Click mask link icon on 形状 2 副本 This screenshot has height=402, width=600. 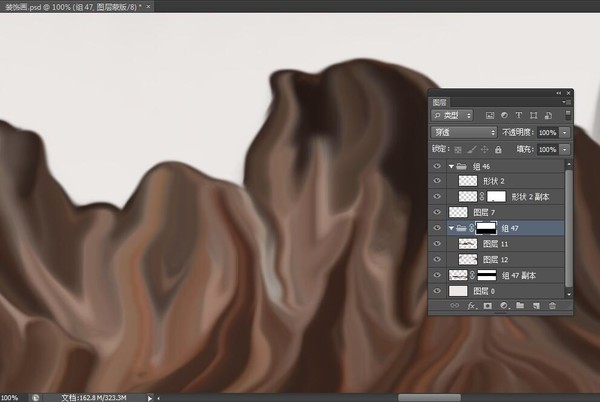click(x=482, y=197)
